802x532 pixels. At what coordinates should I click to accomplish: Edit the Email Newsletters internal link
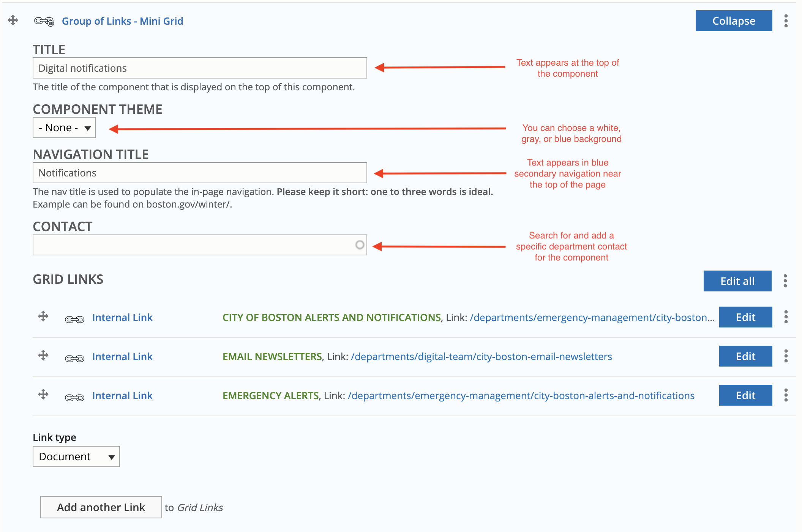click(x=745, y=356)
